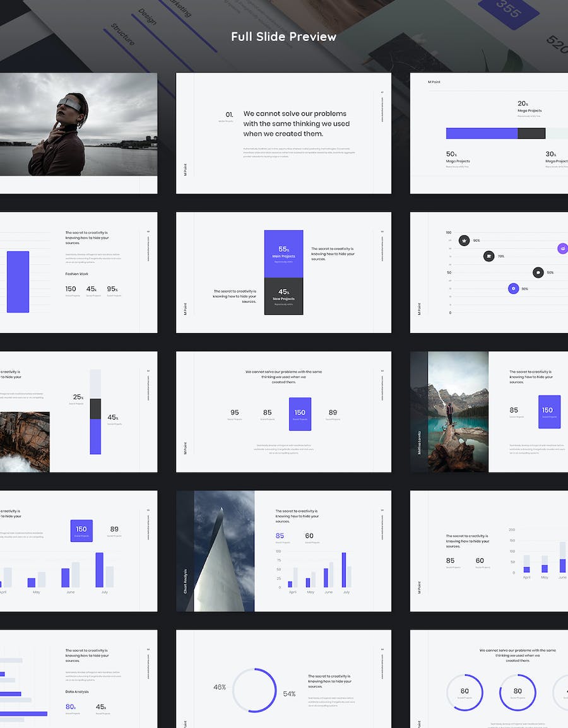This screenshot has height=728, width=568.
Task: Select the blue 55% Main Projects block
Action: tap(283, 254)
